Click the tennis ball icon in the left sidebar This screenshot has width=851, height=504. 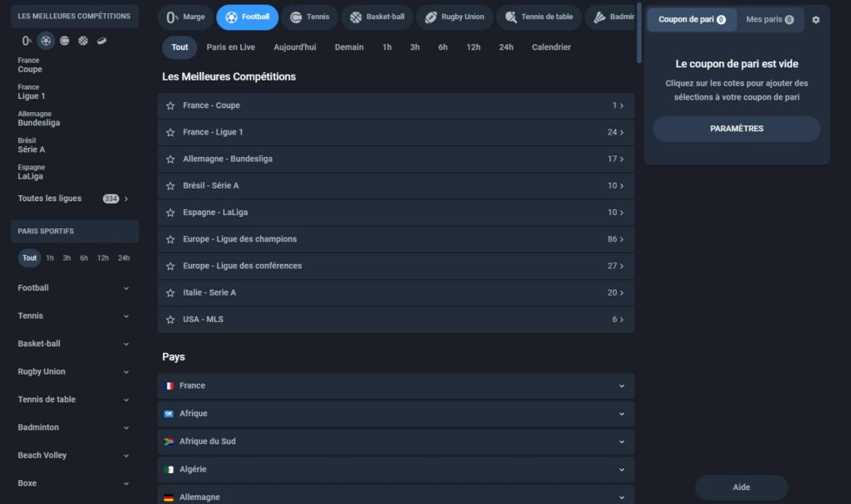point(65,41)
